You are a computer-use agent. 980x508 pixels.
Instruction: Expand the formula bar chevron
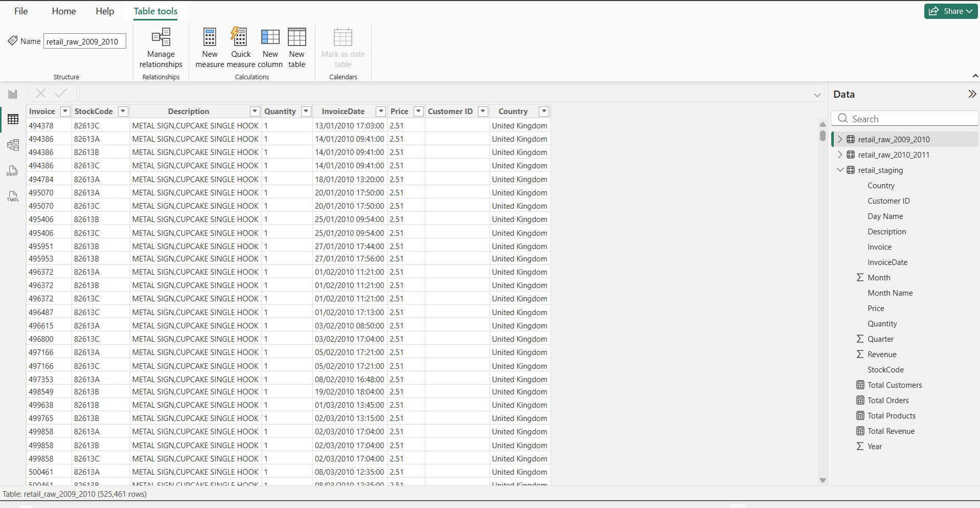click(x=817, y=95)
